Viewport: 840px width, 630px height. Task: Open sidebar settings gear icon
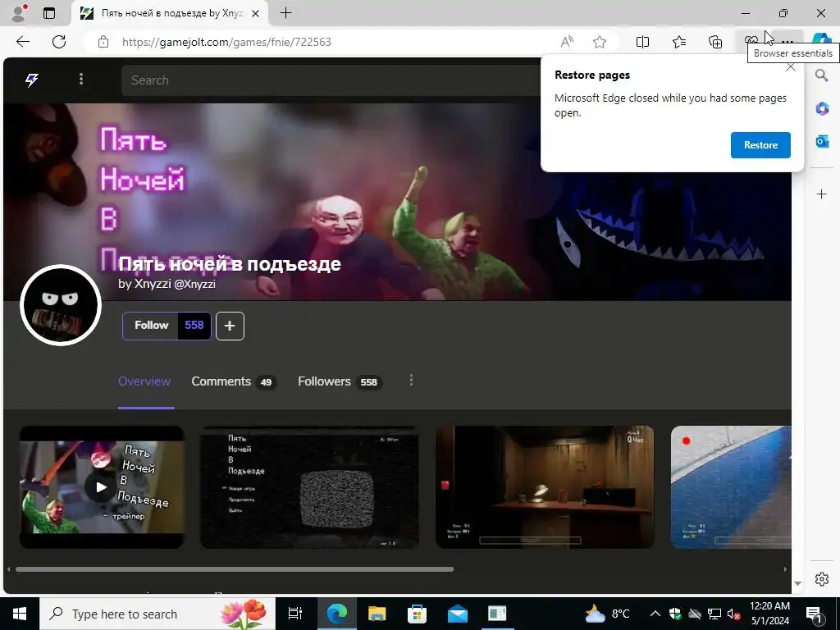(822, 579)
